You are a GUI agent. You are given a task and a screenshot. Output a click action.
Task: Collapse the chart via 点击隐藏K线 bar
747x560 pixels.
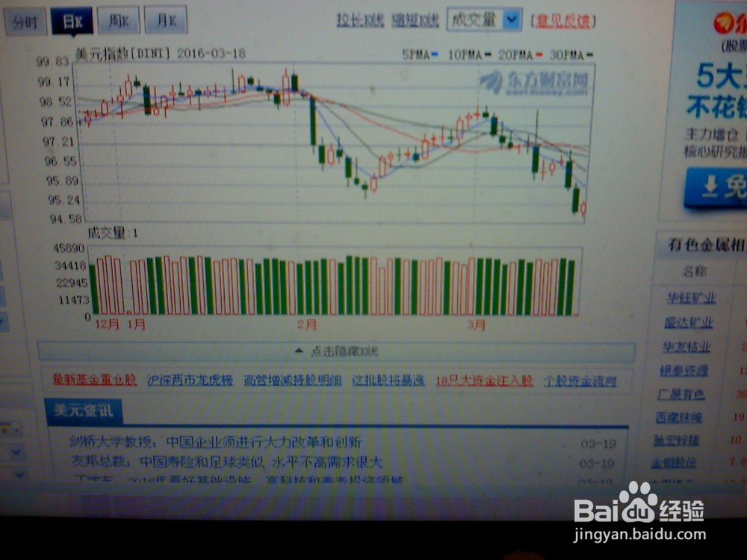click(x=336, y=352)
